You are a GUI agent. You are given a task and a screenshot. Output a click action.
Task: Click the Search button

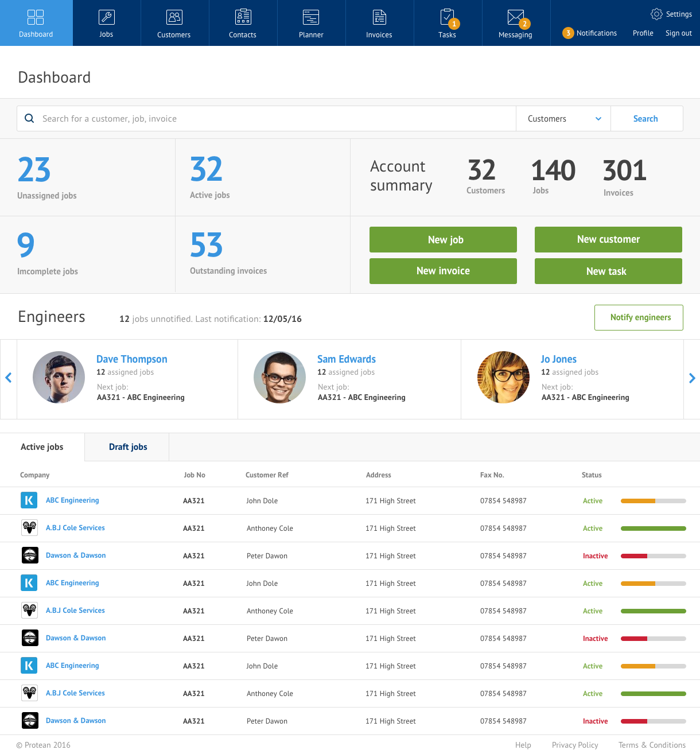(647, 119)
